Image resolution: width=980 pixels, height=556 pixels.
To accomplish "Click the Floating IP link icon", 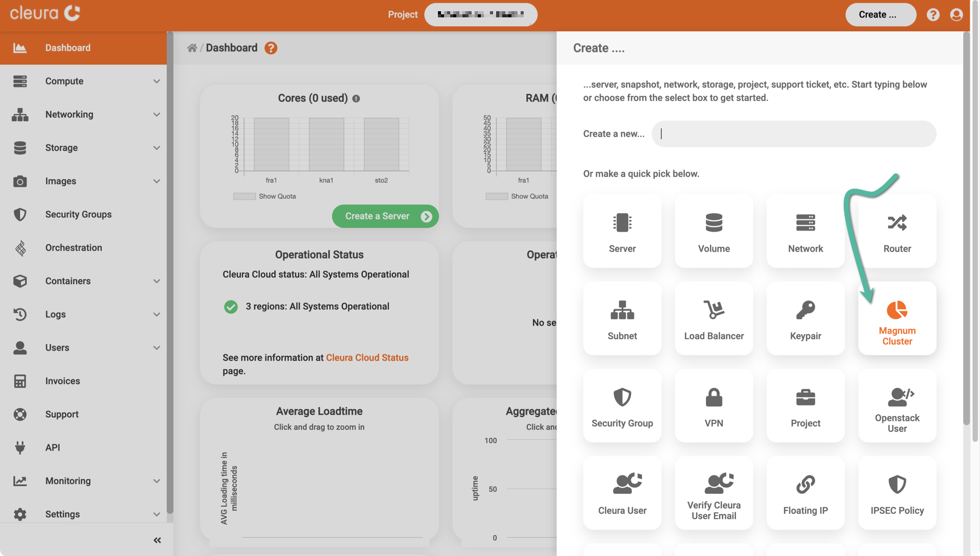I will (805, 485).
